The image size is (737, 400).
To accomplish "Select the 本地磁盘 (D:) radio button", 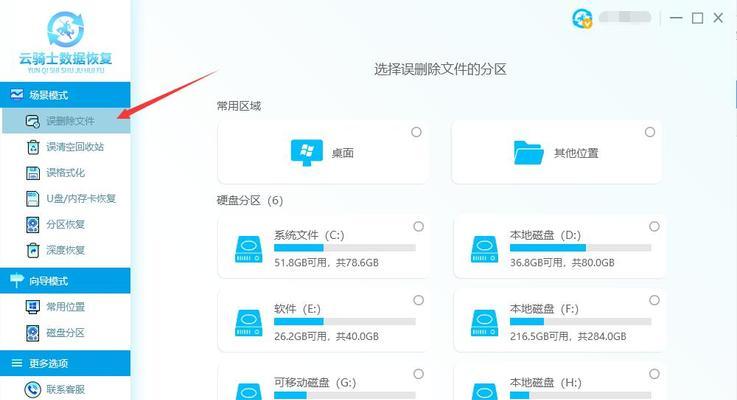I will pos(654,227).
